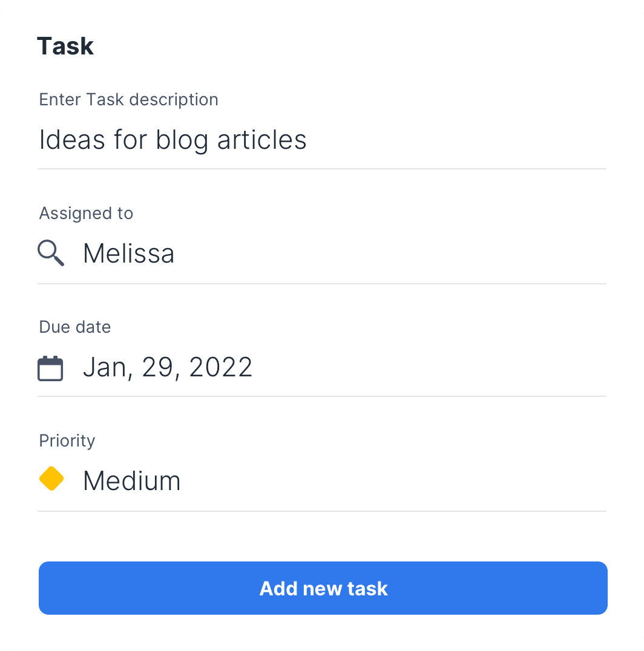Select the magnifying glass in Assigned to
The height and width of the screenshot is (651, 644).
(x=51, y=253)
